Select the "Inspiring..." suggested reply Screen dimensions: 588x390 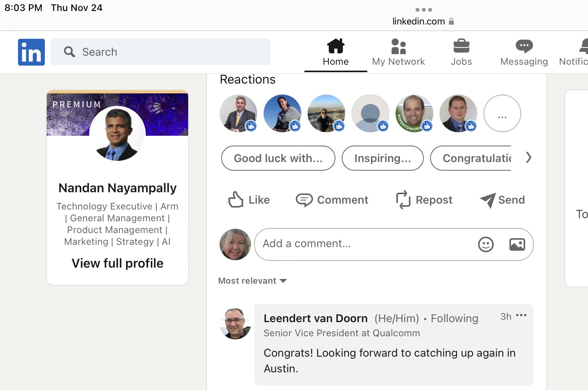383,158
